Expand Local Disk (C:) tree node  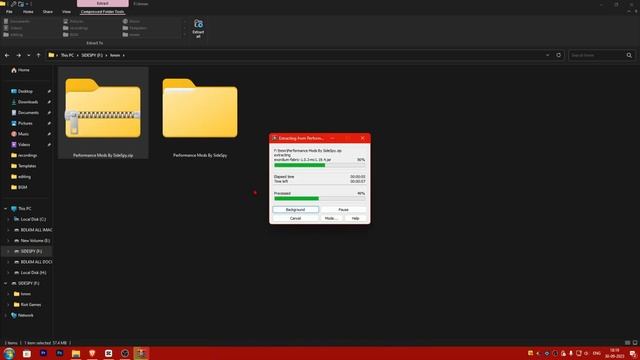[8, 219]
